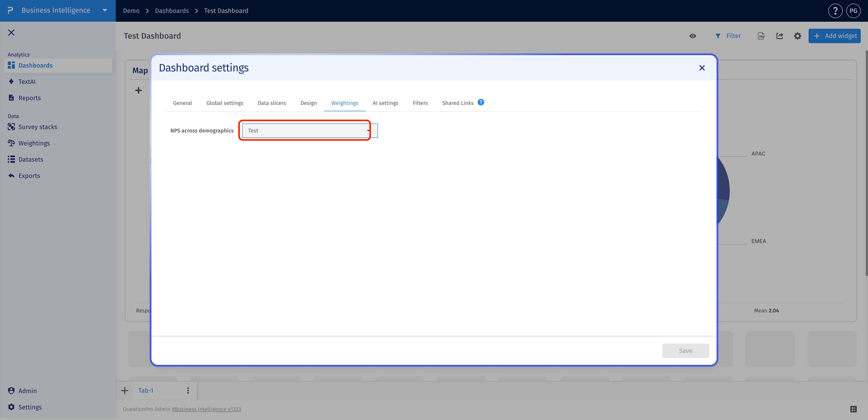Open dashboard settings gear icon
The image size is (868, 420).
(797, 36)
